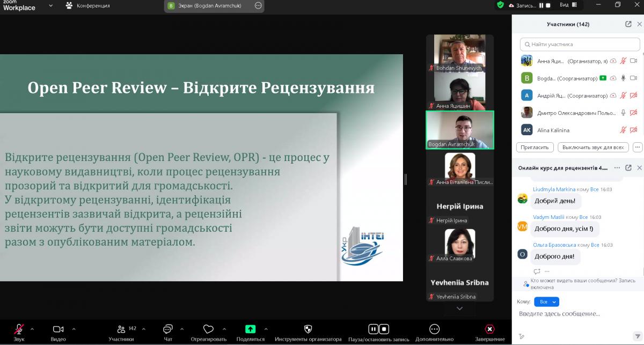Click Bogdan's green screen-sharing indicator icon

click(603, 78)
